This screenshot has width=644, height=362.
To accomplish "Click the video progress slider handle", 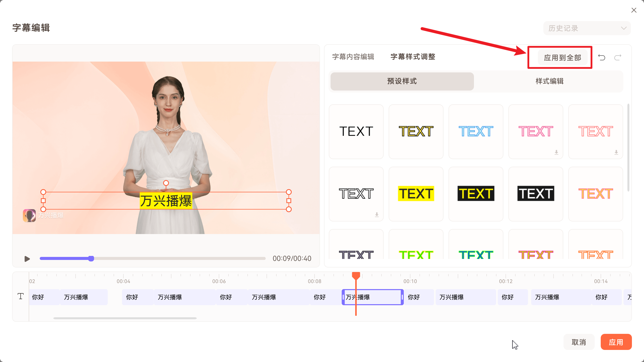I will click(91, 258).
